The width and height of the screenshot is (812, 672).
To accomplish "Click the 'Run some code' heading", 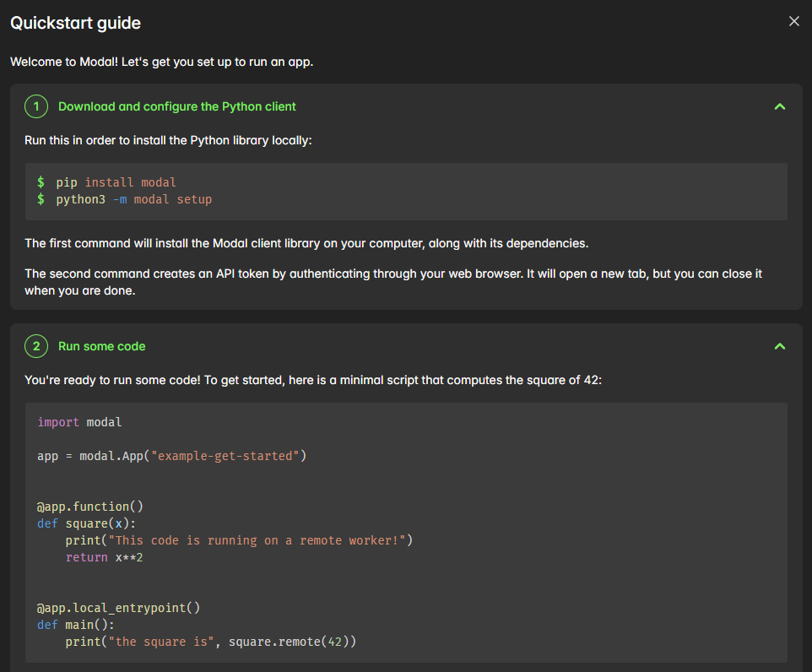I will [x=101, y=347].
